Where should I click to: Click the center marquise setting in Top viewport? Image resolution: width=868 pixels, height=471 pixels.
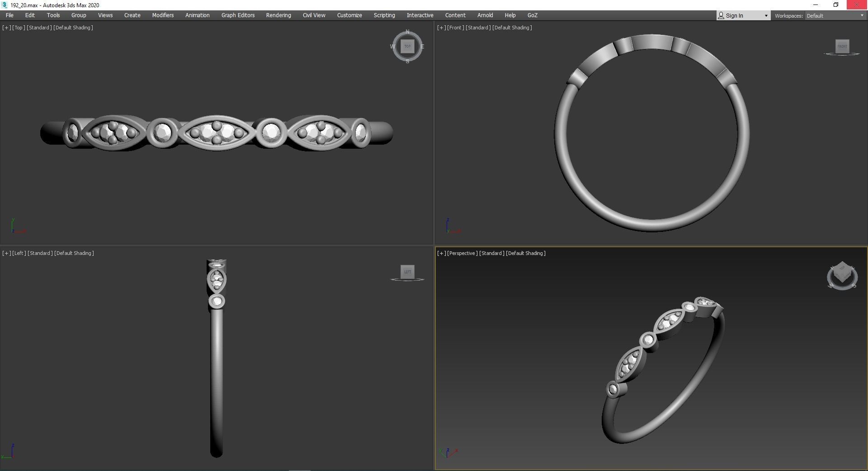217,132
